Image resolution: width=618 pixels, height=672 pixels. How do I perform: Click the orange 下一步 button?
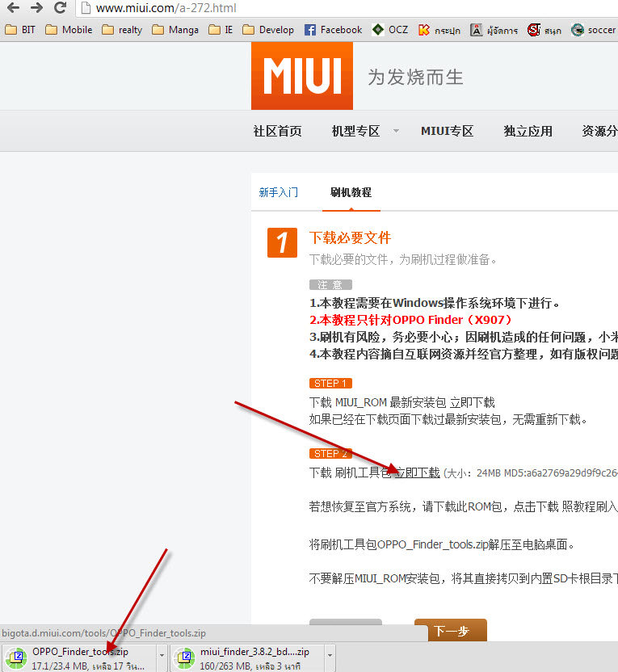coord(451,630)
